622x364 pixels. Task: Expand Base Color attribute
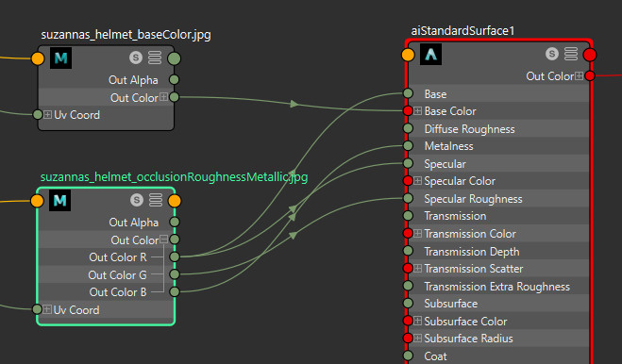point(418,111)
